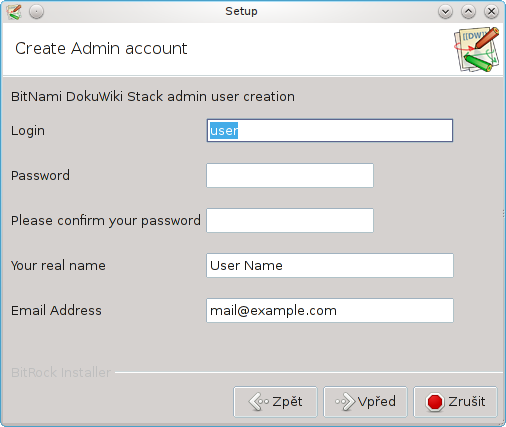Click the resize grip on right window edge

(503, 213)
